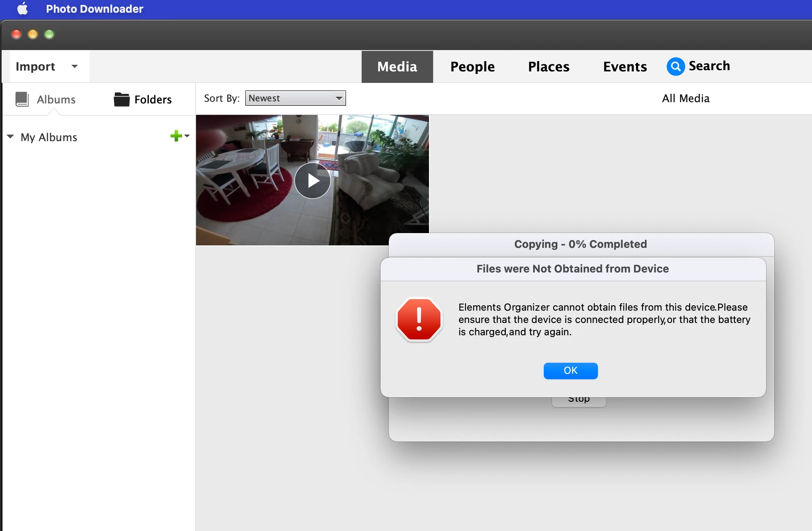Screen dimensions: 812x531
Task: Click OK in the error dialog
Action: click(x=570, y=371)
